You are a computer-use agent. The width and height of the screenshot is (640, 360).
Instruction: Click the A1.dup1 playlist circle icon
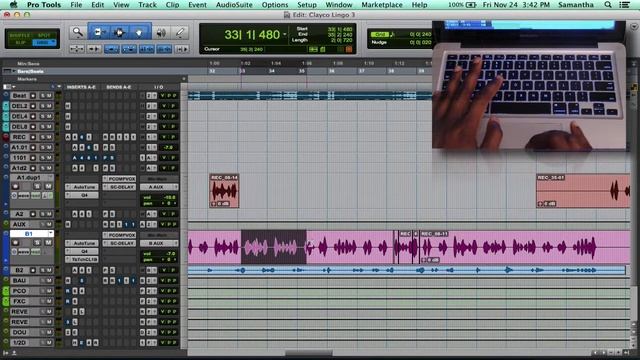(14, 196)
